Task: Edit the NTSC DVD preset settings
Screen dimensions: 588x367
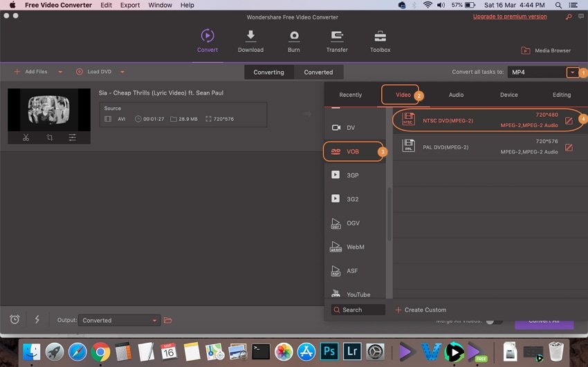Action: point(569,120)
